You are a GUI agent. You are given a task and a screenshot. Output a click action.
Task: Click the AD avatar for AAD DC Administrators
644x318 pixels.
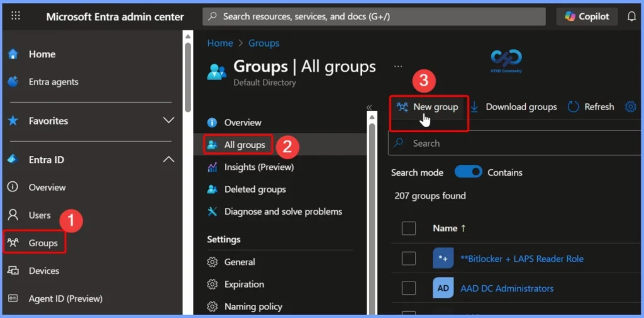tap(443, 288)
